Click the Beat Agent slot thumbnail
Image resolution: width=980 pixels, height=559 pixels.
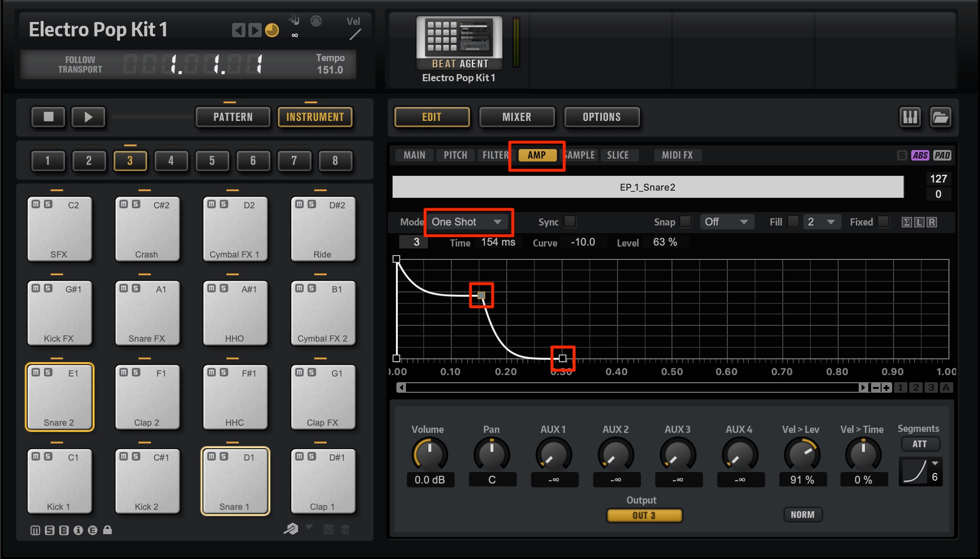[459, 43]
